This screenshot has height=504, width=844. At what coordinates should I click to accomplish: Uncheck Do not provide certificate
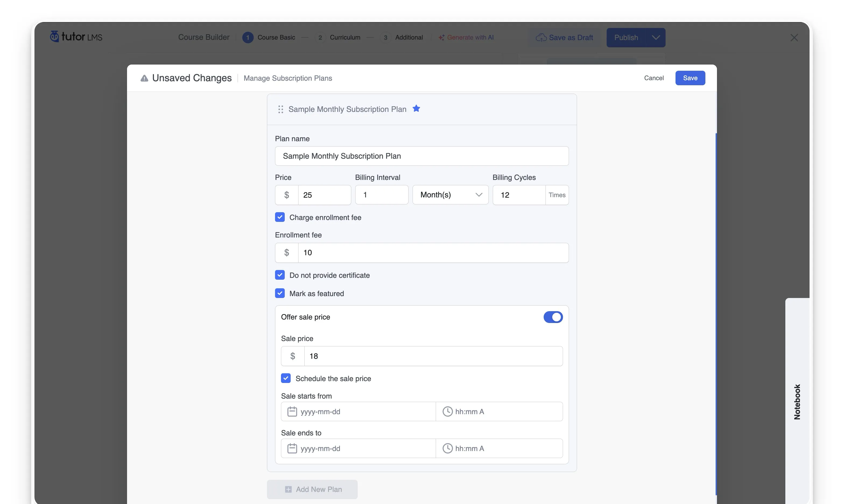tap(280, 275)
